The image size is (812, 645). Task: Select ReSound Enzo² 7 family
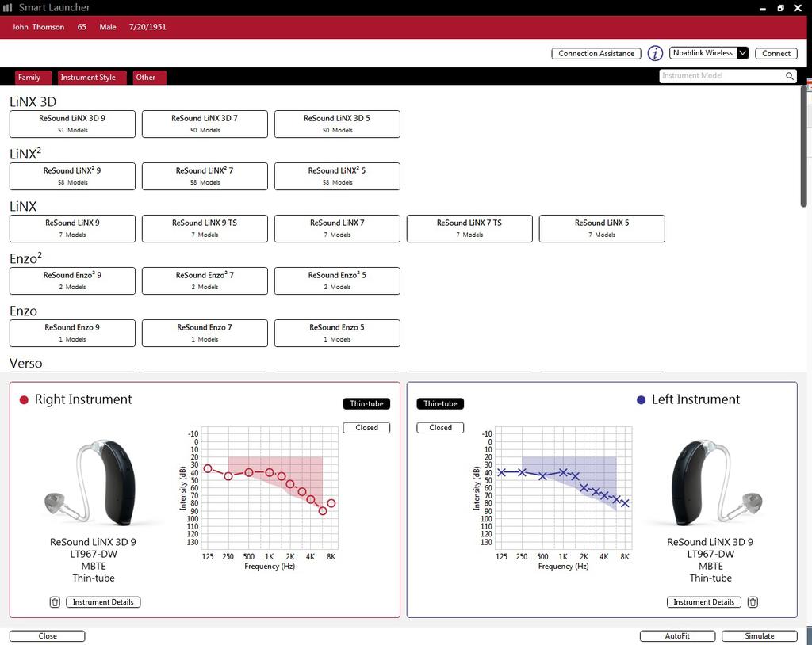pos(205,281)
